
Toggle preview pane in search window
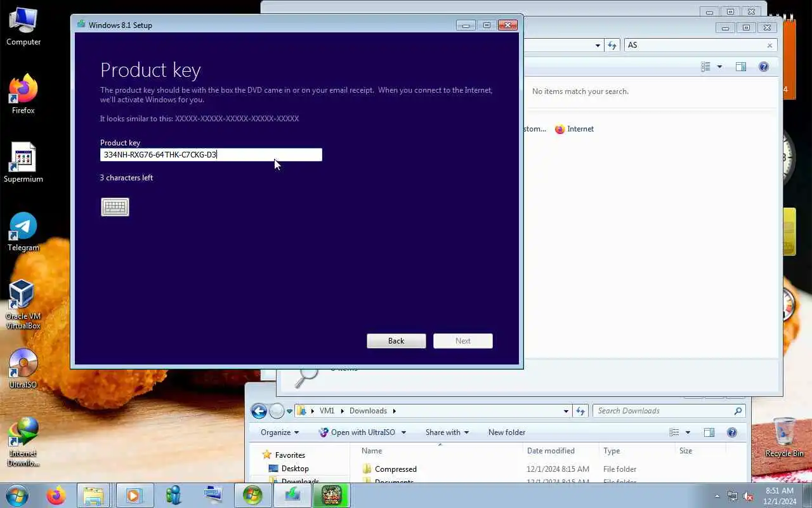[741, 67]
